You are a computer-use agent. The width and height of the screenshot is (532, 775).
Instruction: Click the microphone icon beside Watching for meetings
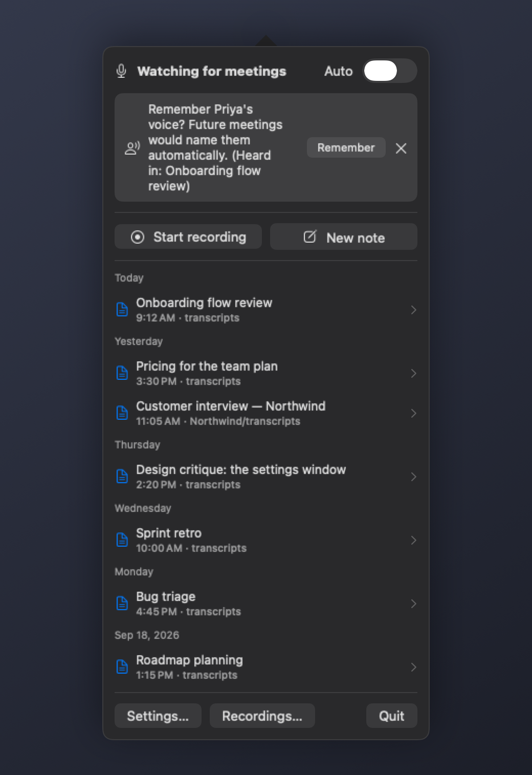[x=121, y=71]
